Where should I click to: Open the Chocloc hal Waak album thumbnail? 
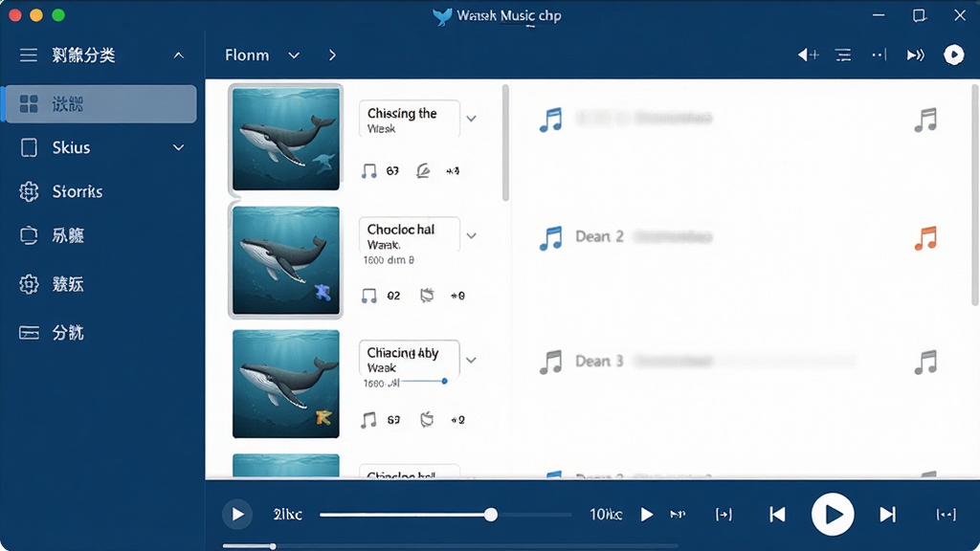pos(285,260)
